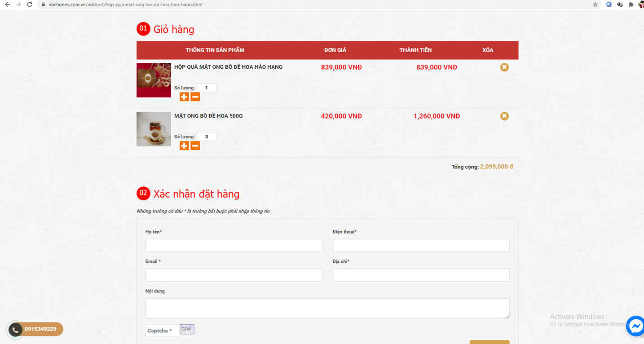
Task: Call hotline 0915349229 button
Action: (x=40, y=329)
